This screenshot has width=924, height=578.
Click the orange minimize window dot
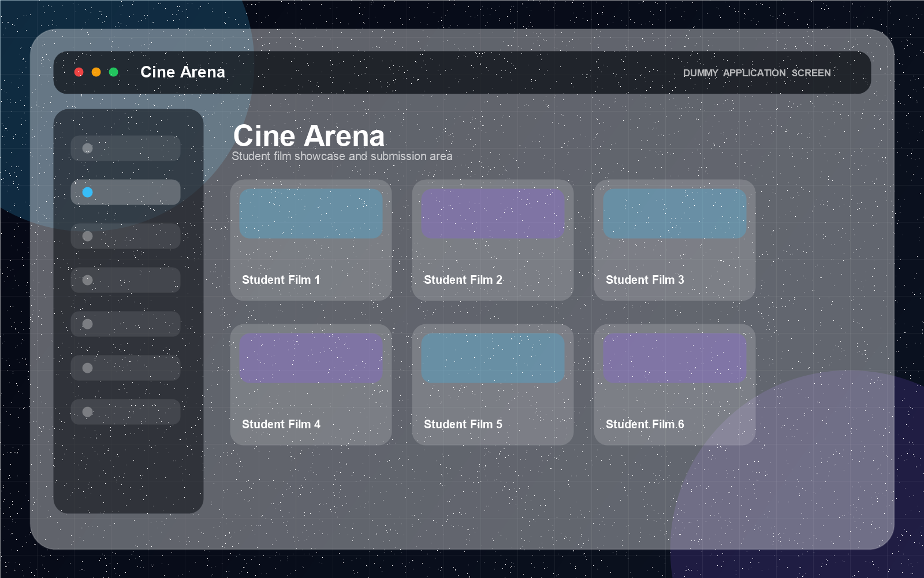96,72
